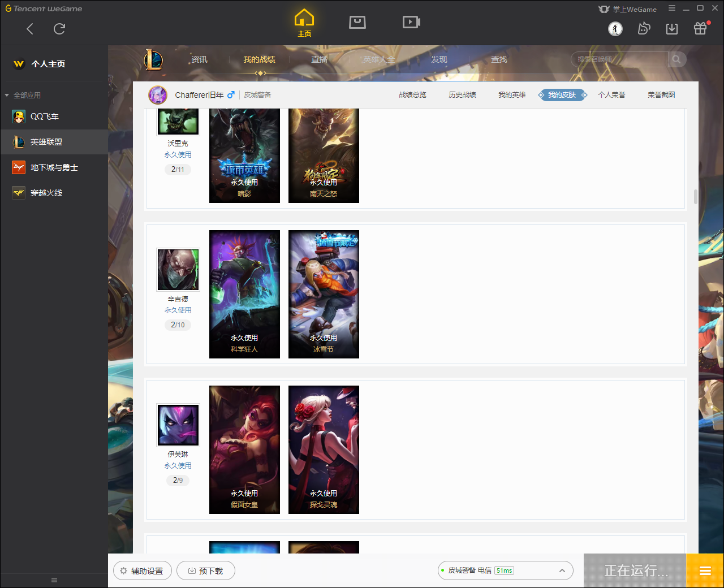Screen dimensions: 724x588
Task: Click the Chafferer旧年 profile avatar
Action: pos(158,95)
